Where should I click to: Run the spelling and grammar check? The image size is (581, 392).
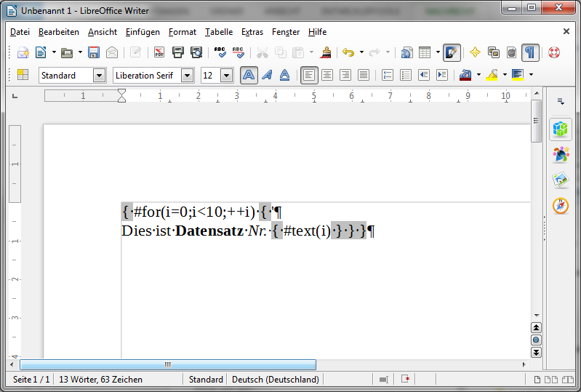220,52
